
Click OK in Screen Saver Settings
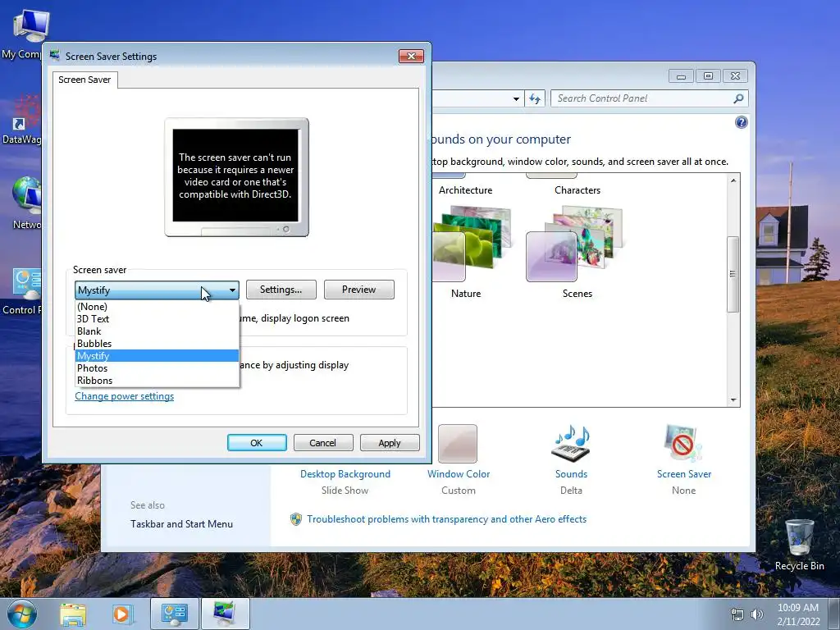pos(257,442)
